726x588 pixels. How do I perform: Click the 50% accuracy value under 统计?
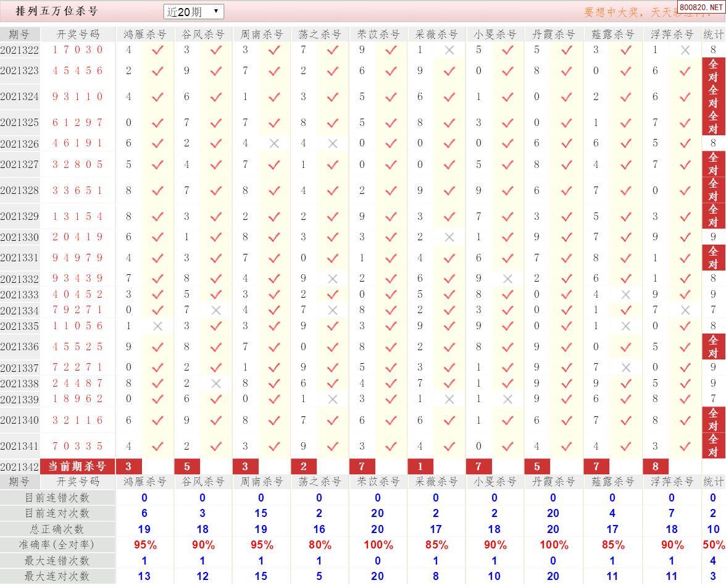click(x=714, y=545)
